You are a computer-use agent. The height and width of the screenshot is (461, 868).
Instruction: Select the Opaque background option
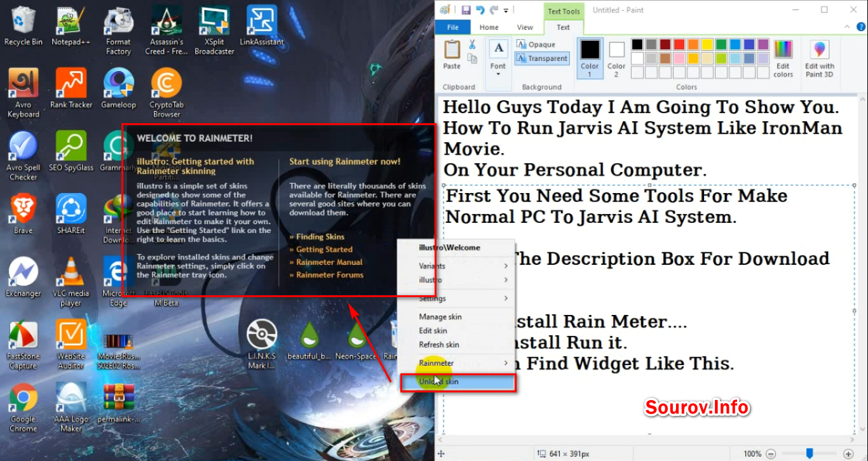[x=537, y=44]
